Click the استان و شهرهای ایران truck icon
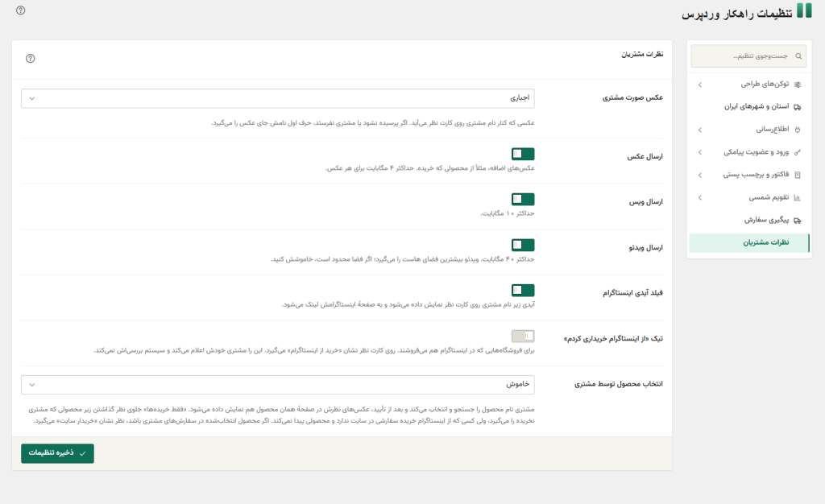 (797, 107)
